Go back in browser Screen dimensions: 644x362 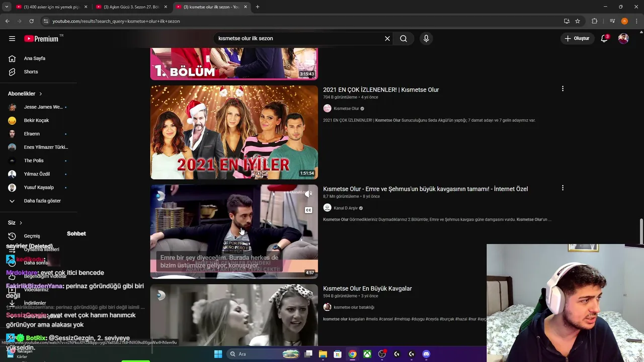7,21
